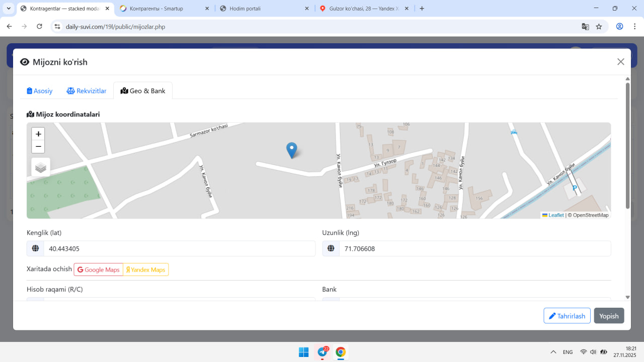Expand the browser tab search dropdown
This screenshot has width=644, height=362.
[x=9, y=9]
